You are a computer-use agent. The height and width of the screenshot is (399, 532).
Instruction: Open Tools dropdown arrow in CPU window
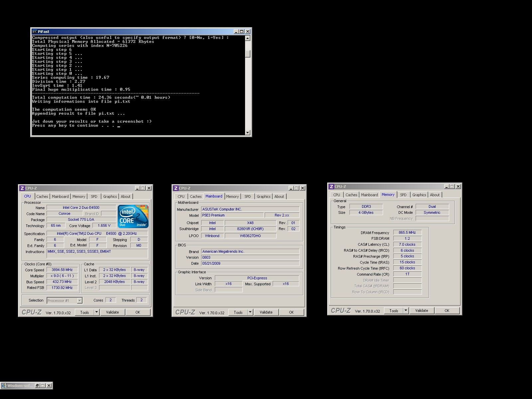pyautogui.click(x=96, y=312)
